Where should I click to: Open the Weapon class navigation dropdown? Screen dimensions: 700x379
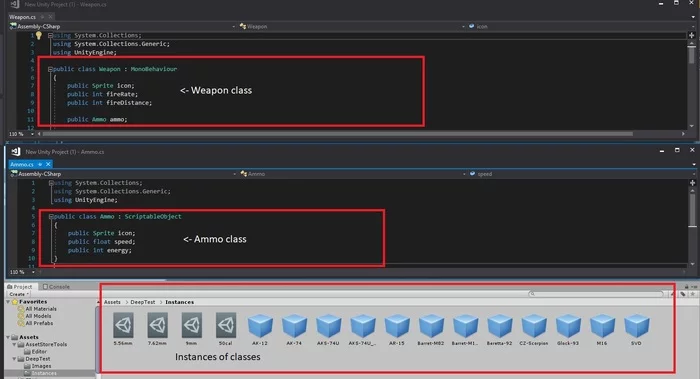[352, 26]
